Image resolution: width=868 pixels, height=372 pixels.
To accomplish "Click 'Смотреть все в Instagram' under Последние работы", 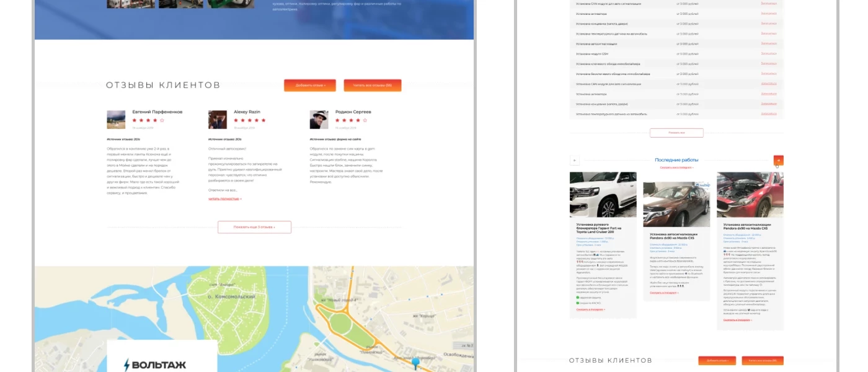I will tap(676, 167).
